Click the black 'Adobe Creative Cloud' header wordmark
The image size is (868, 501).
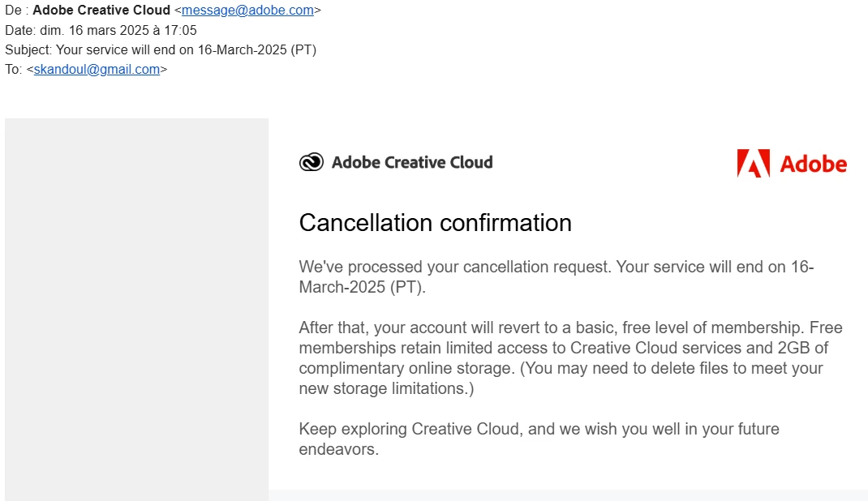point(412,163)
